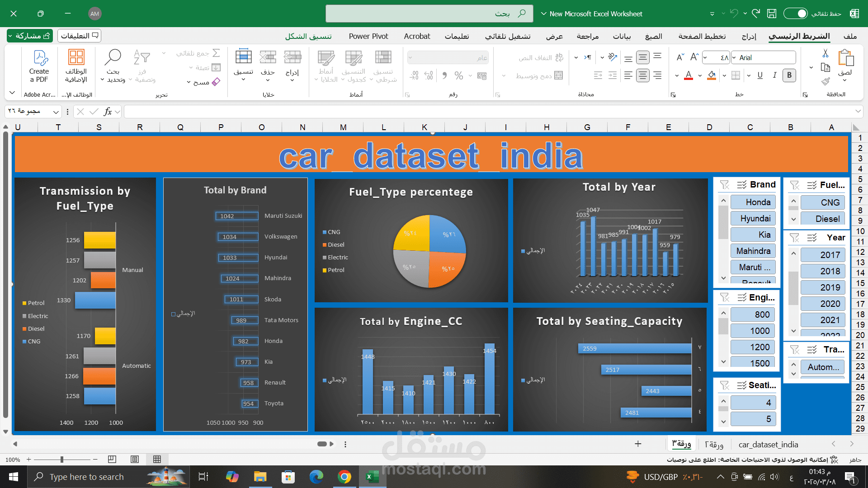Expand the formula bar chevron

coord(858,111)
